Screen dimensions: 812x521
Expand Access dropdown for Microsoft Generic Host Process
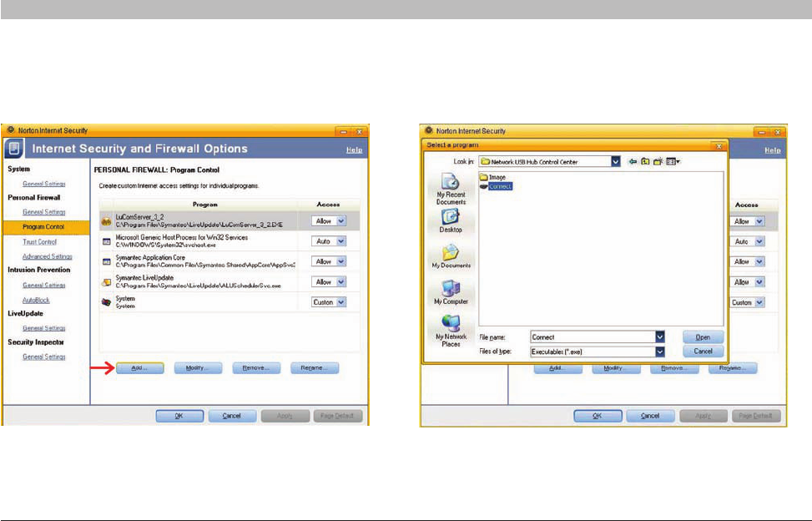[x=341, y=241]
